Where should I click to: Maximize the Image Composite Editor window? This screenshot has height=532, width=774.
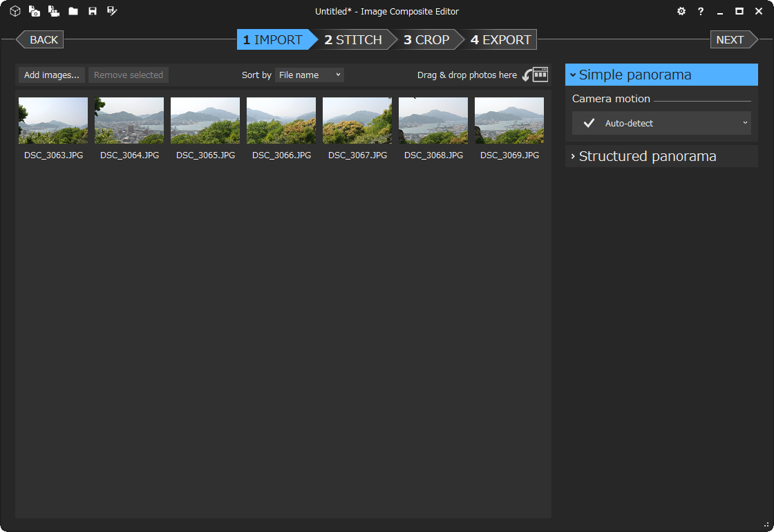739,11
